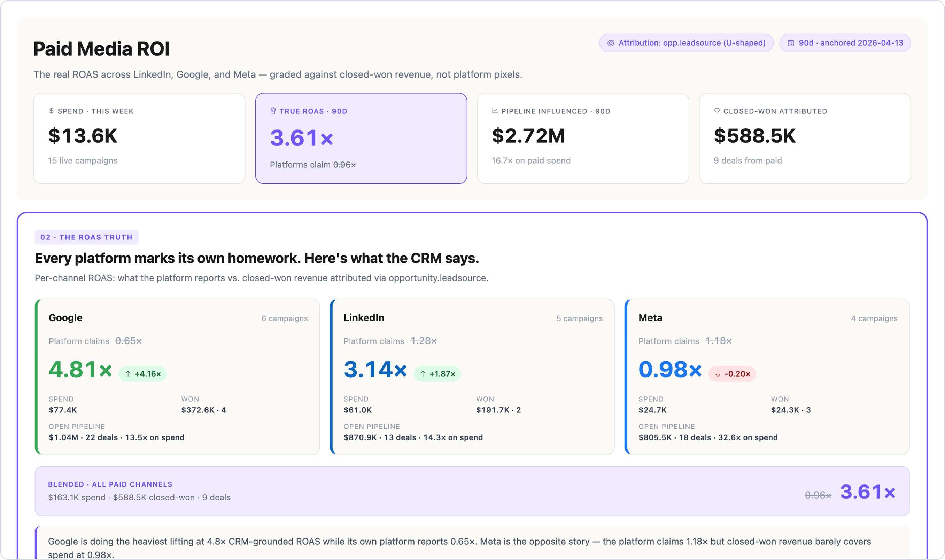Click the Blended · All Paid Channels label

tap(110, 484)
